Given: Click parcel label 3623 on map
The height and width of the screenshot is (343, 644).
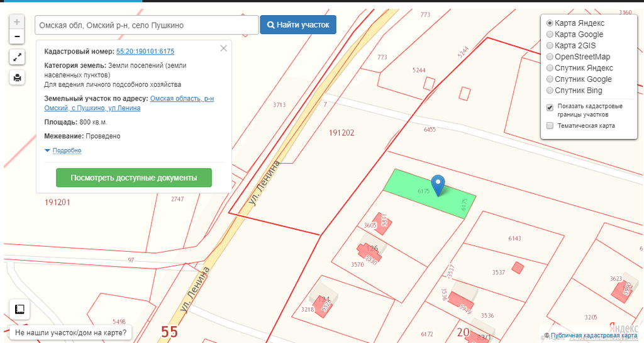Looking at the screenshot, I should 616,279.
